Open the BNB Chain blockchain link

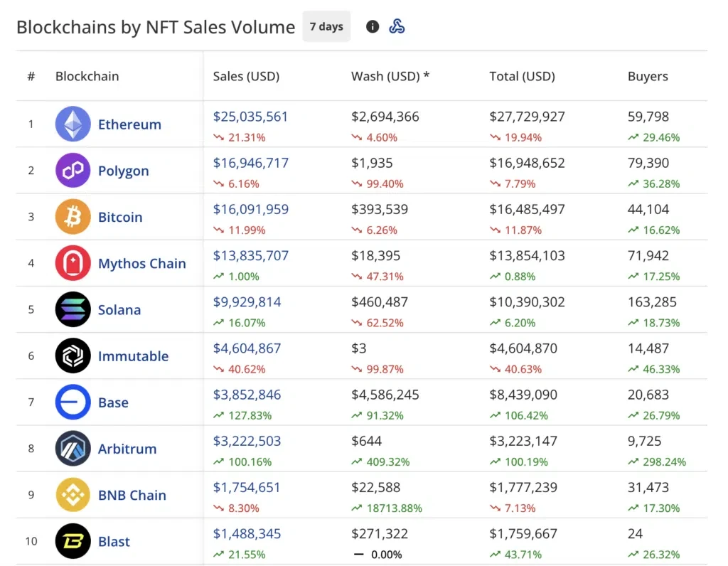click(x=132, y=495)
